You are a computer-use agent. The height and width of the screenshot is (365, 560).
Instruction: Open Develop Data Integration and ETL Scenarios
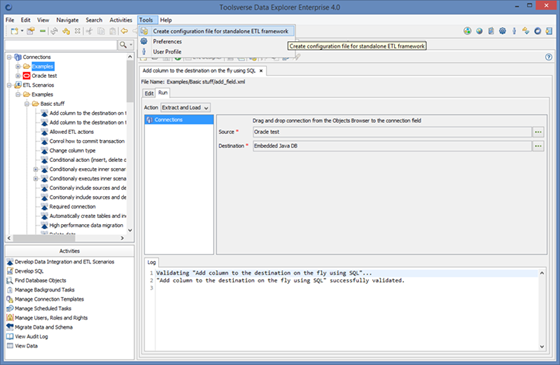pos(64,262)
